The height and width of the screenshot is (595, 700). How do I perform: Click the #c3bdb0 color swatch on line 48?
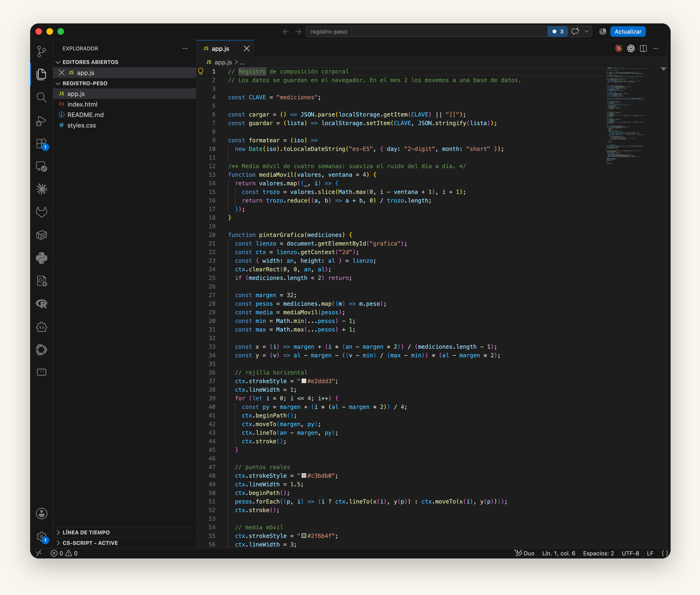tap(304, 476)
